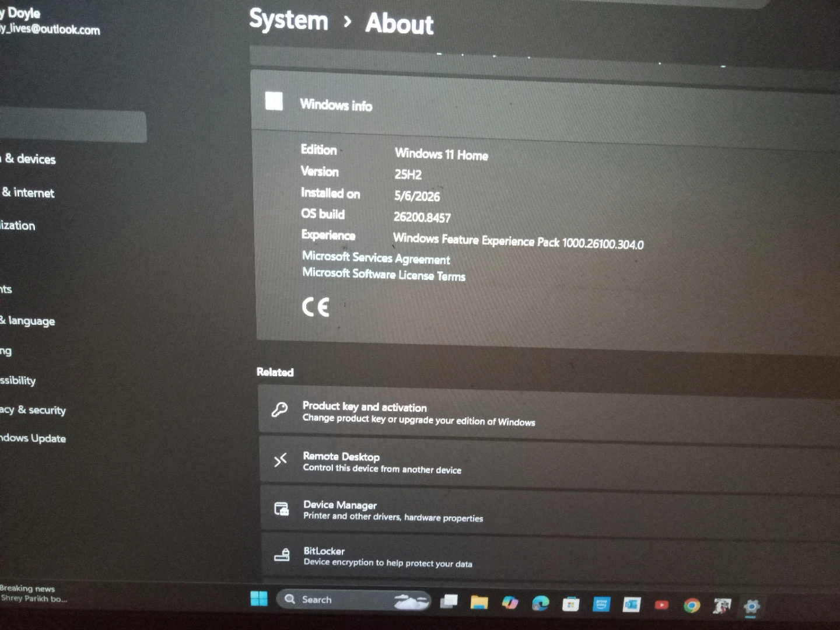Click the weather icon in the Search box
This screenshot has height=630, width=840.
412,601
